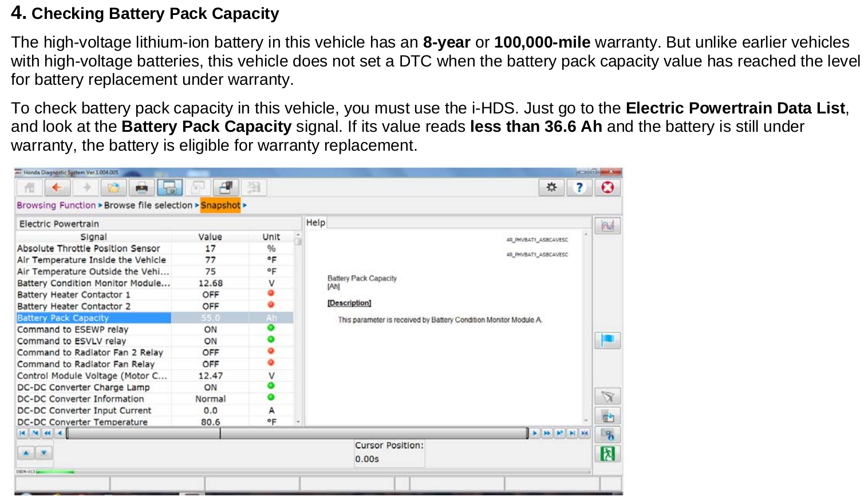Click the Home icon on the toolbar
Viewport: 868px width, 502px height.
[29, 187]
